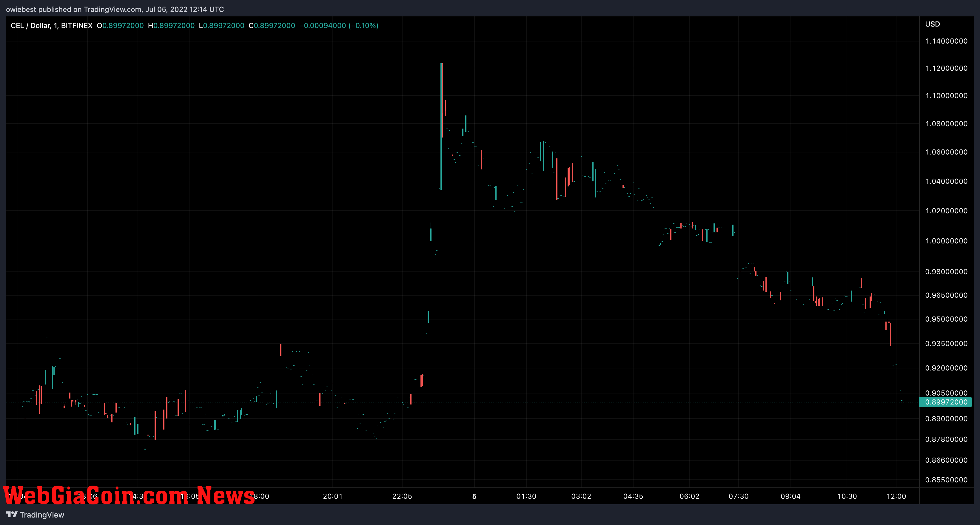Click the 0.98000000 price axis label

[946, 271]
